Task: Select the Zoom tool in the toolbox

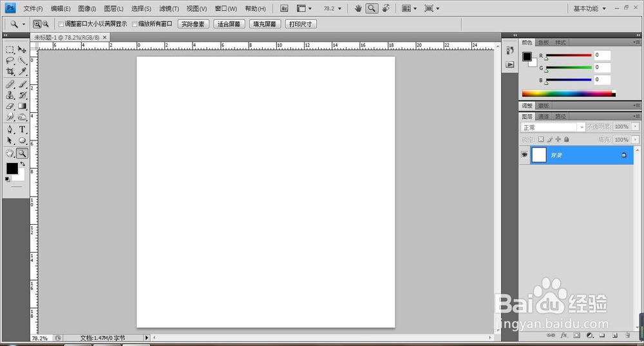Action: coord(22,153)
